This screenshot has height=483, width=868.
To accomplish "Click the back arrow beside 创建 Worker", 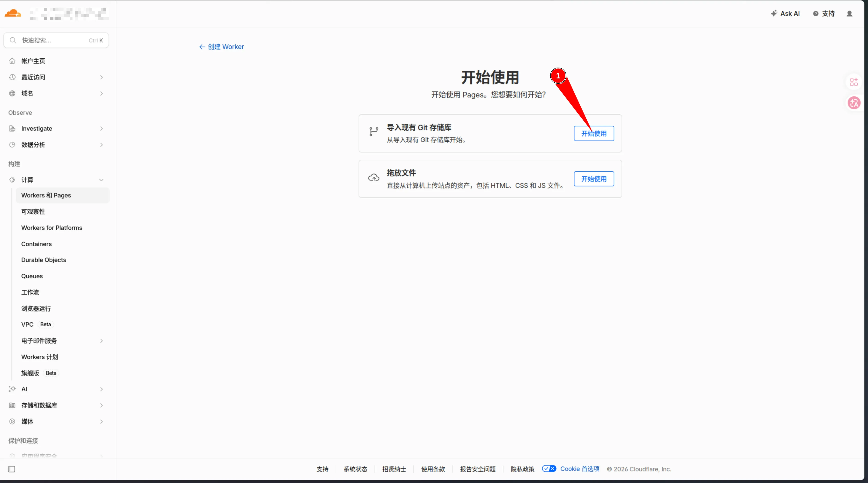I will click(x=202, y=47).
